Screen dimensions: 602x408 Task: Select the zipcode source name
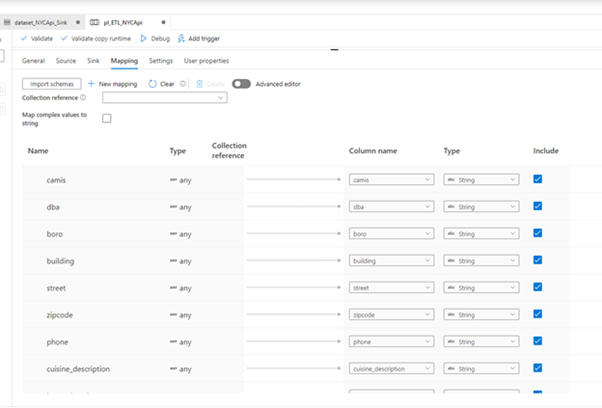60,315
